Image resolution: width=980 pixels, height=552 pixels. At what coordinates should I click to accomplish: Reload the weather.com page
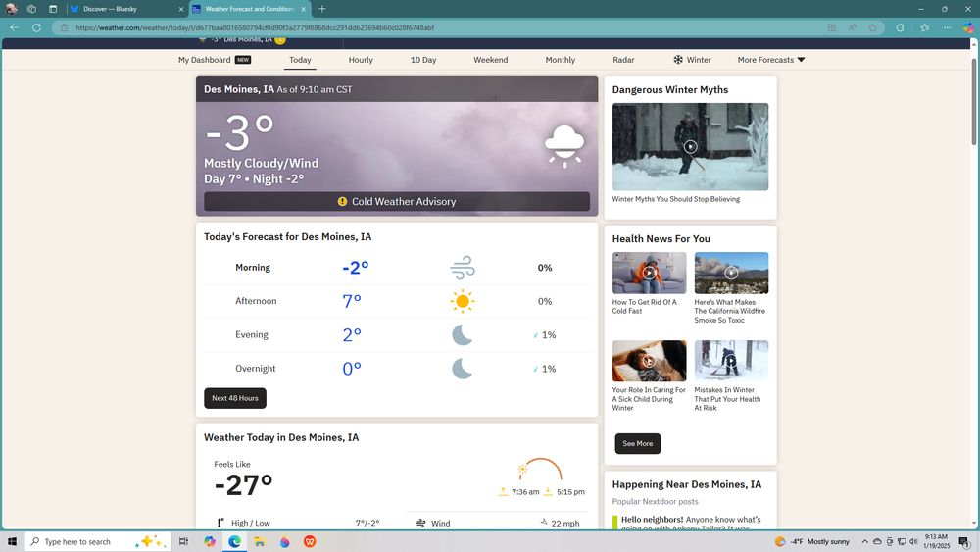(x=36, y=27)
